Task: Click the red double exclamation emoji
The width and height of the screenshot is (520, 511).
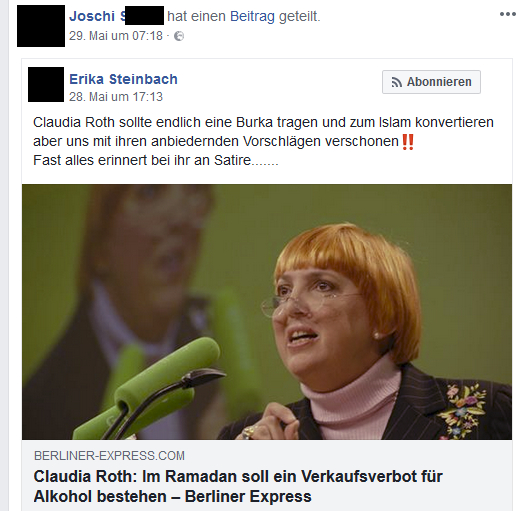Action: (x=408, y=142)
